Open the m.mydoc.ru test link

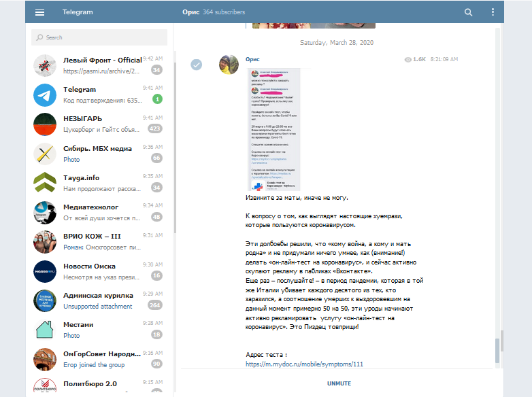click(x=304, y=364)
